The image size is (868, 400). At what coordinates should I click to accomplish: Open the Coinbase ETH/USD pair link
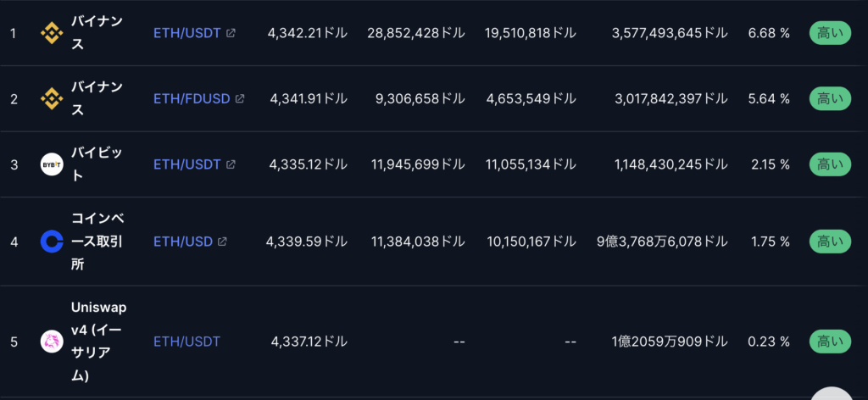[183, 242]
